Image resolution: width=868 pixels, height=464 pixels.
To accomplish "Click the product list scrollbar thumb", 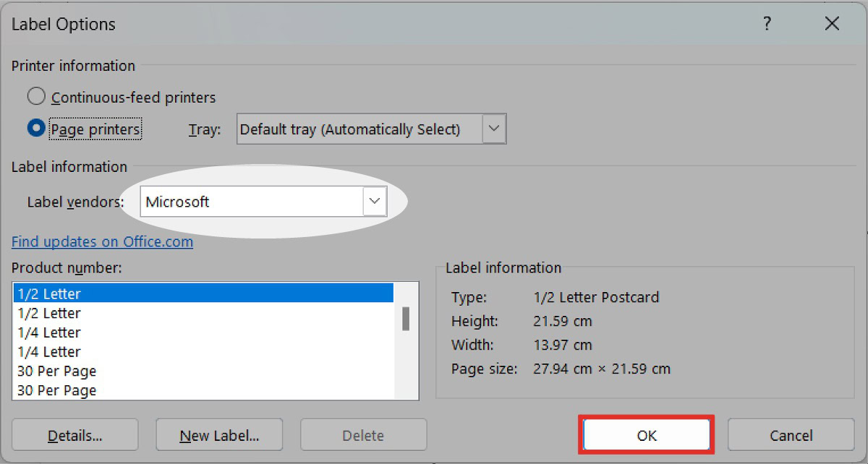I will point(406,319).
